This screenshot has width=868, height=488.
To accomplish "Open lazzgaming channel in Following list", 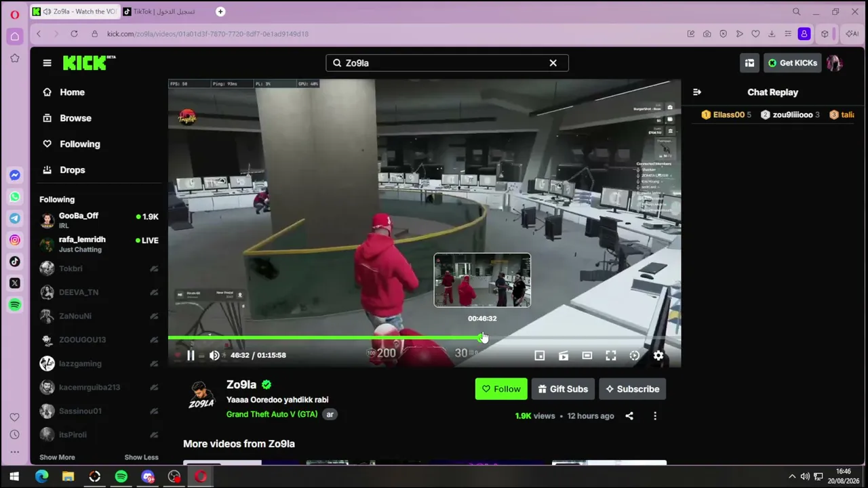I will tap(99, 363).
